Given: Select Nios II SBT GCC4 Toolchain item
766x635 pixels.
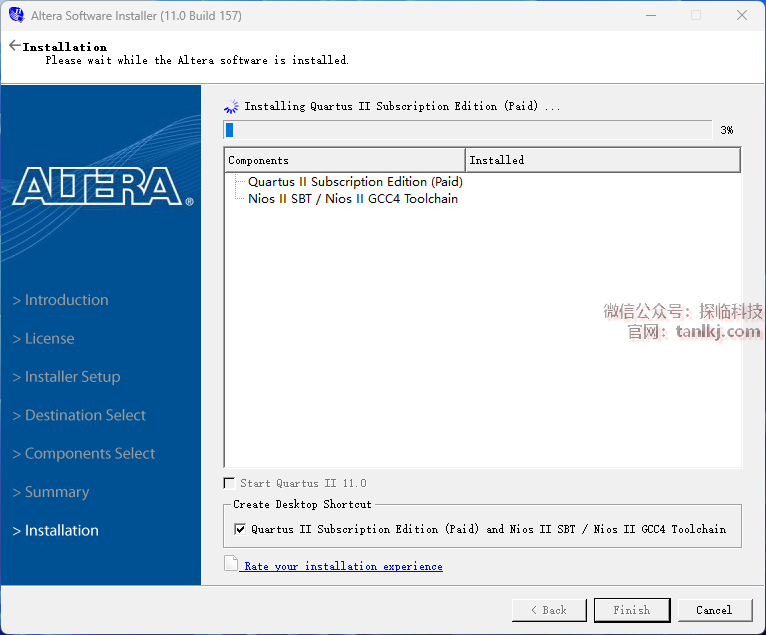Looking at the screenshot, I should tap(352, 198).
